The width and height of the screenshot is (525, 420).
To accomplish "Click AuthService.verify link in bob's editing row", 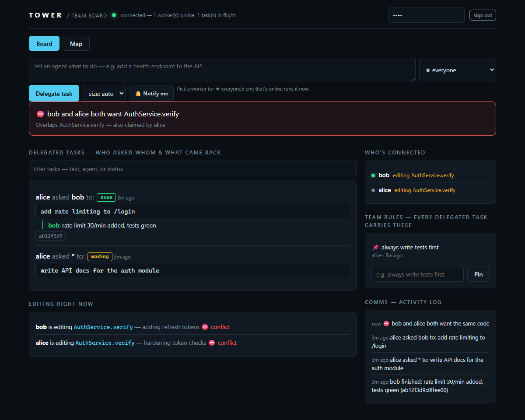I will [x=103, y=327].
